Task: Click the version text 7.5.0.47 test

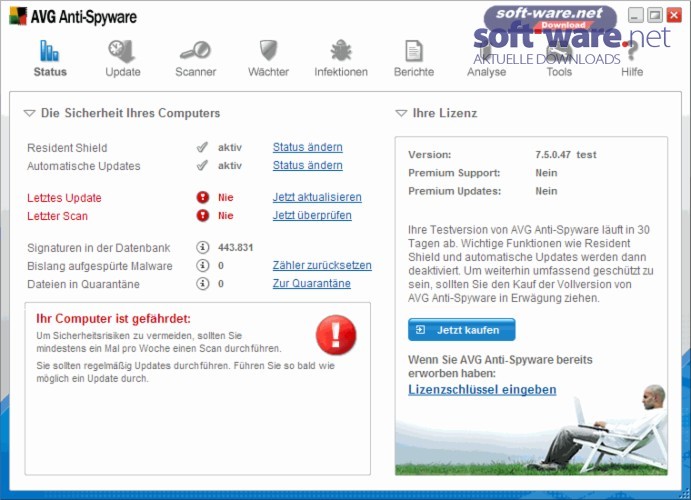Action: pos(566,155)
